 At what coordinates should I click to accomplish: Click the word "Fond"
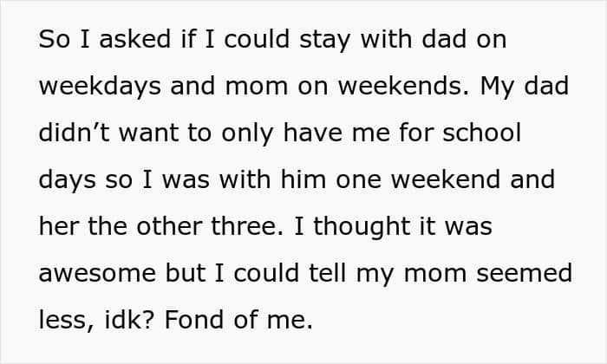pyautogui.click(x=193, y=319)
